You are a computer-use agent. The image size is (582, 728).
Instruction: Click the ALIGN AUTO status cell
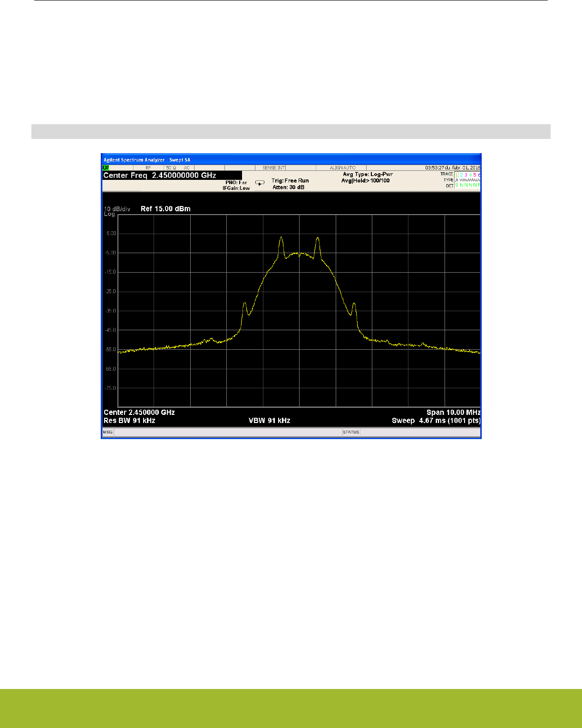[342, 168]
